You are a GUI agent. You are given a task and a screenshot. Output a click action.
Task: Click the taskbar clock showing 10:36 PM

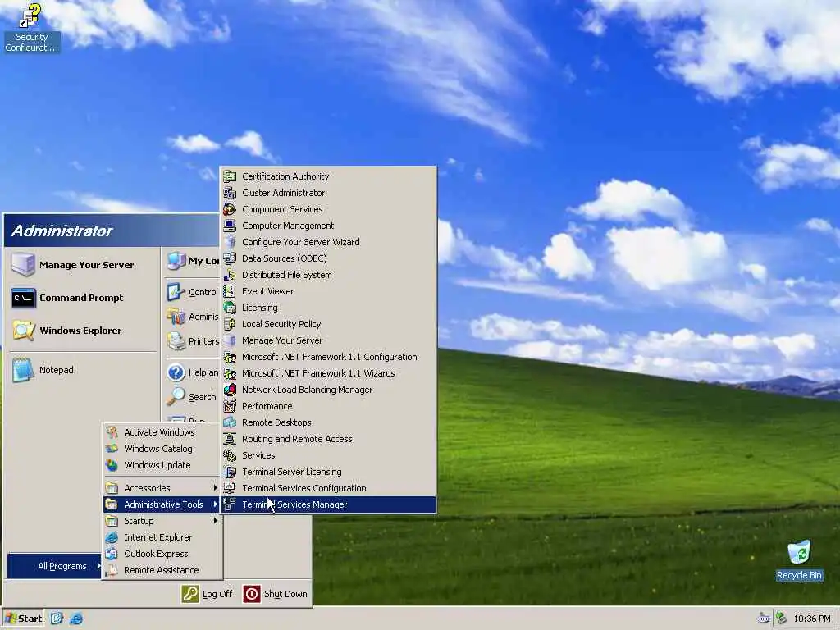click(x=811, y=619)
